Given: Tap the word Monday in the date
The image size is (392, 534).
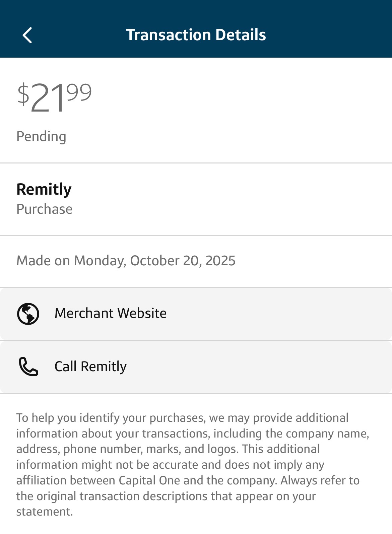Looking at the screenshot, I should click(100, 261).
